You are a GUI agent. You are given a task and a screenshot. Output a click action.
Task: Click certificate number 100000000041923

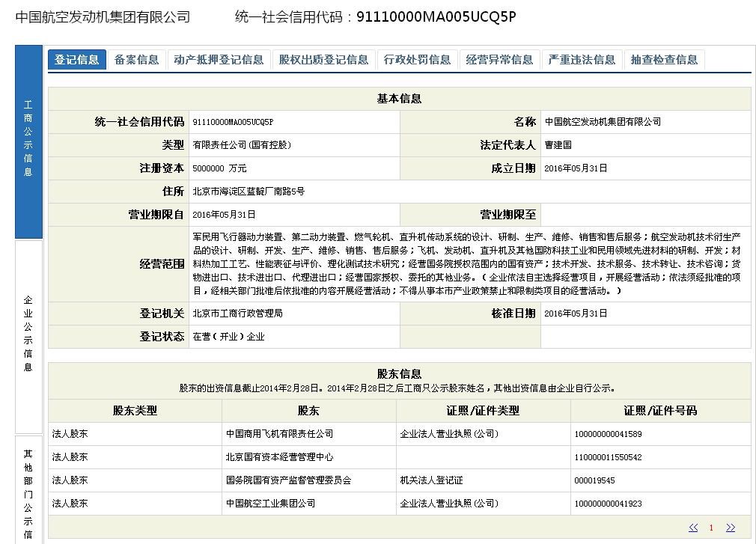click(x=608, y=504)
